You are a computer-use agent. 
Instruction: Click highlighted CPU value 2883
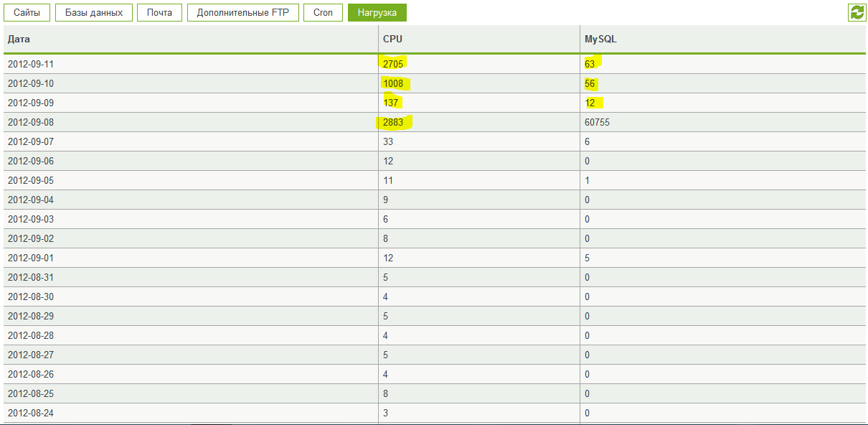point(394,123)
